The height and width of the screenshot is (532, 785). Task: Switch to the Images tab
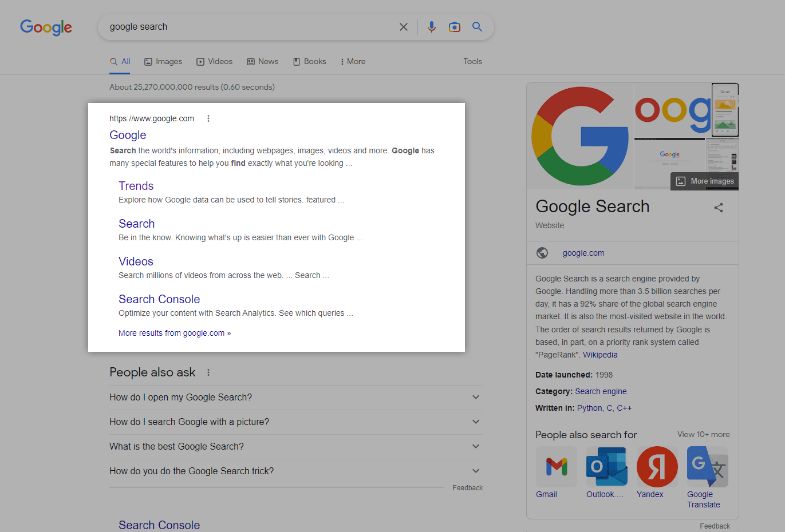pos(163,62)
